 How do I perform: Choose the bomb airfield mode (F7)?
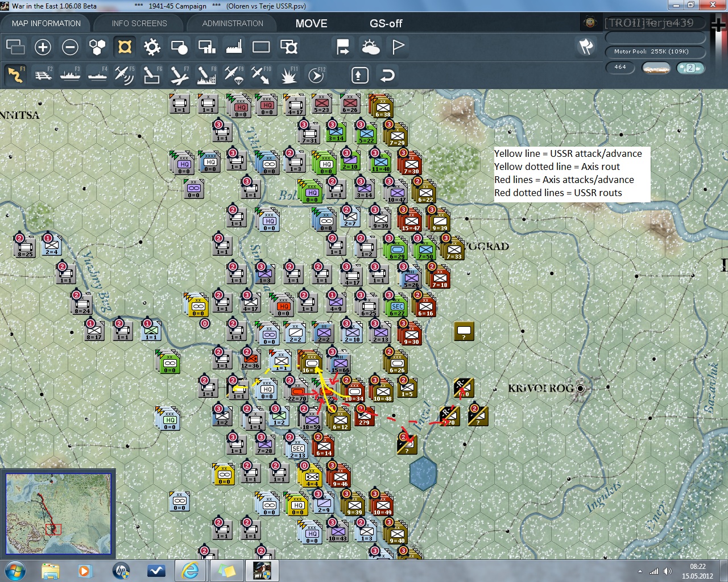point(179,75)
